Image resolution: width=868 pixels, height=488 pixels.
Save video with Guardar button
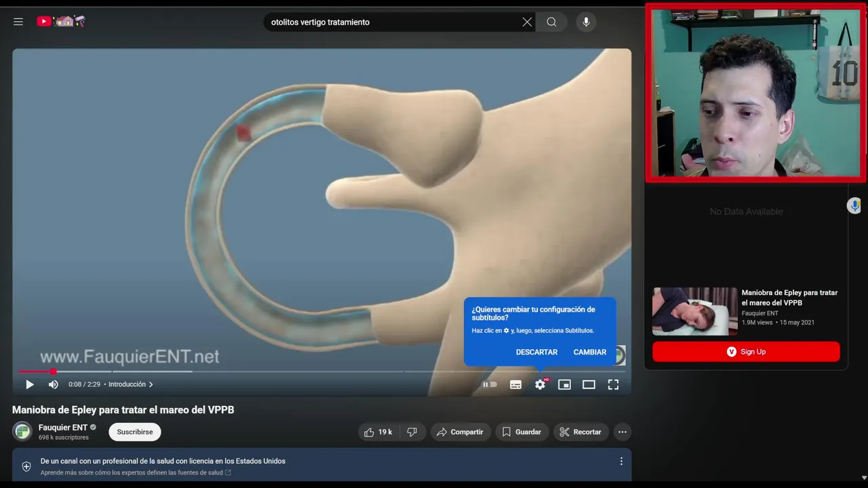click(x=521, y=432)
